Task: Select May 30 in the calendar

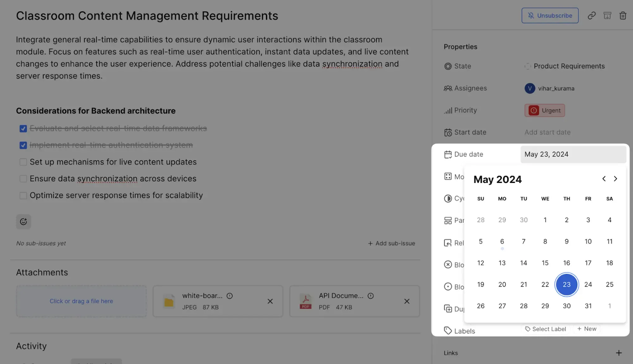Action: [x=567, y=306]
